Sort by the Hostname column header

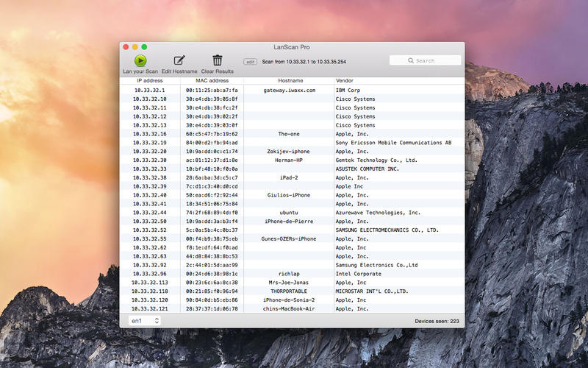pyautogui.click(x=290, y=80)
